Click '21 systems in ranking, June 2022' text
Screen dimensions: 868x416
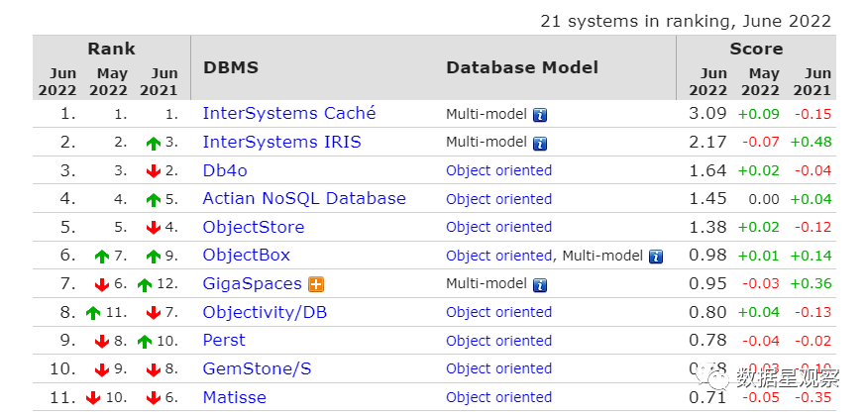point(686,21)
